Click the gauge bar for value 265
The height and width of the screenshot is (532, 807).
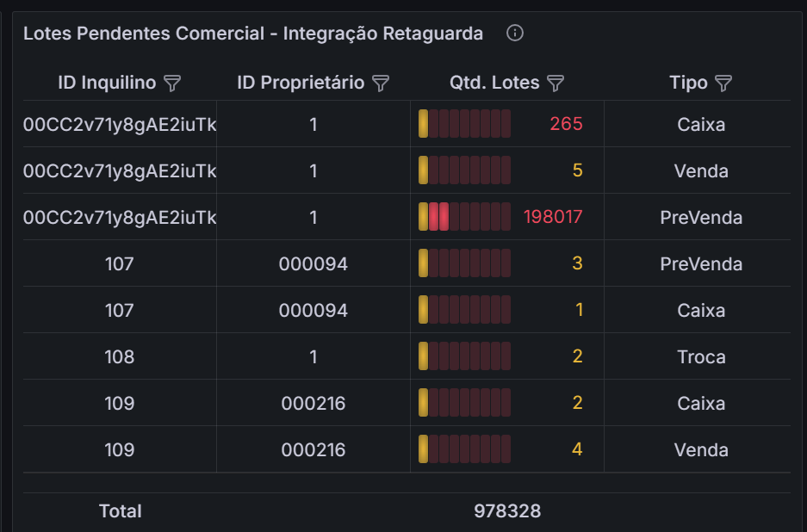coord(465,124)
